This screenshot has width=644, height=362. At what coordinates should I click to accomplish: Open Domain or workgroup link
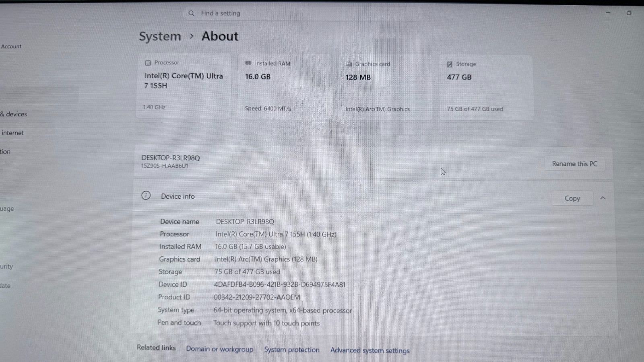pos(219,349)
